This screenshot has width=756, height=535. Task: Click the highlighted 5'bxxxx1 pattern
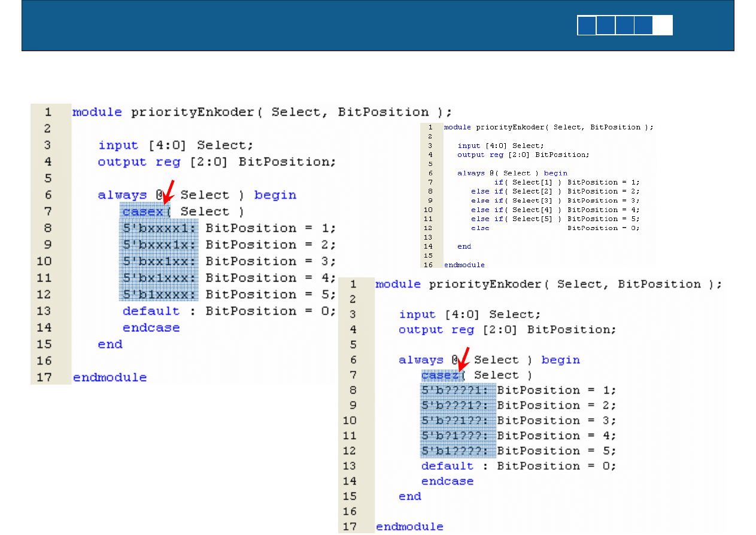tap(160, 228)
